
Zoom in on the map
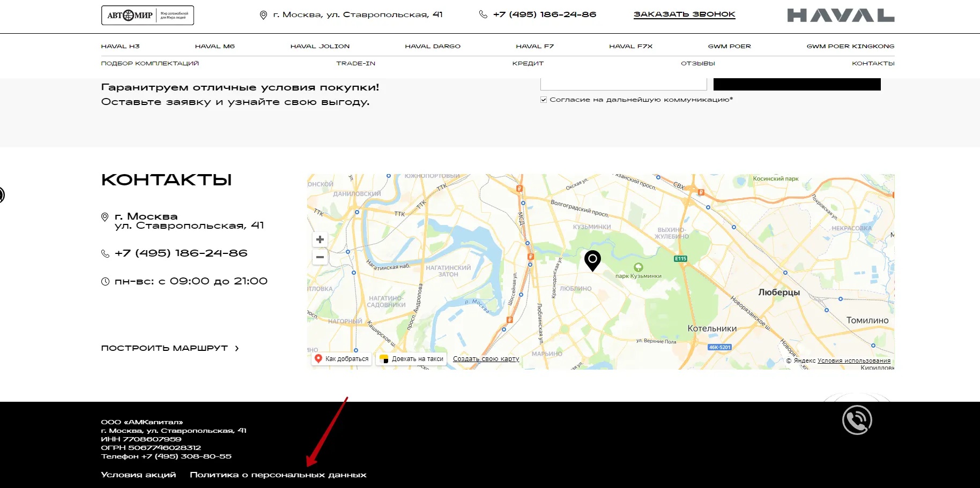pos(320,239)
